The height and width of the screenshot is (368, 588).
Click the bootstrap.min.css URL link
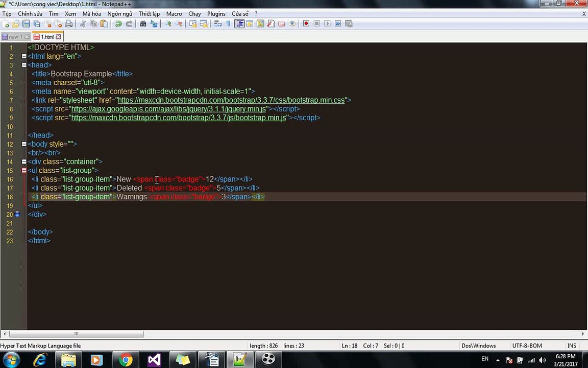pyautogui.click(x=231, y=100)
